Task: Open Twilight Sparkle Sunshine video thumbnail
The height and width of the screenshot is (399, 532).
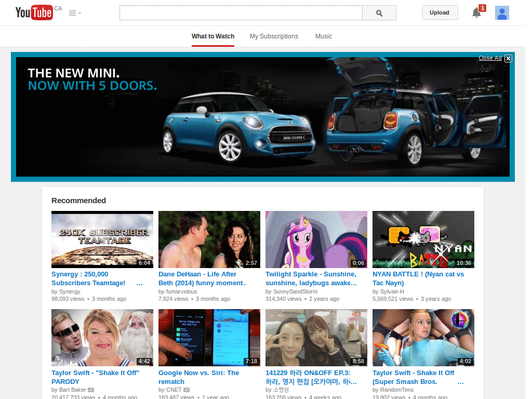Action: click(316, 240)
